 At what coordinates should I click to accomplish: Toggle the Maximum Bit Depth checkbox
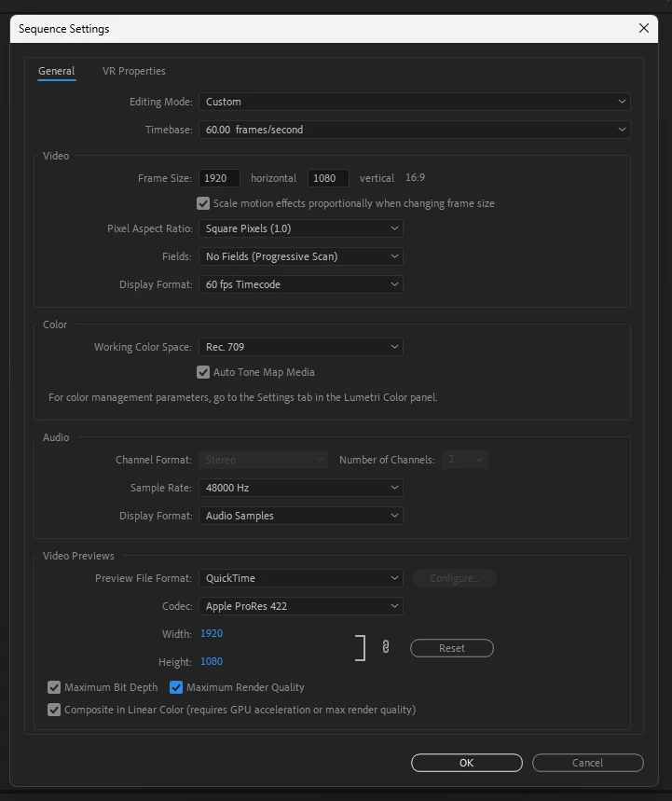coord(54,687)
